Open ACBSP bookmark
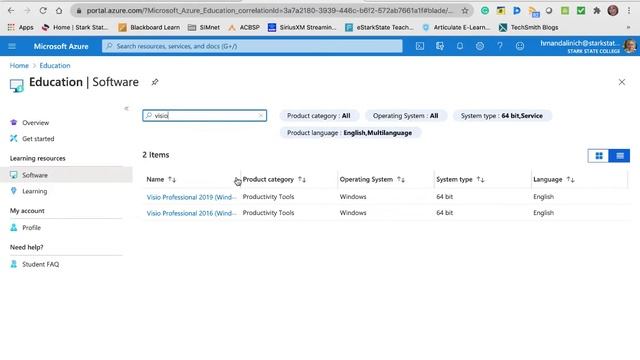640x360 pixels. point(244,27)
